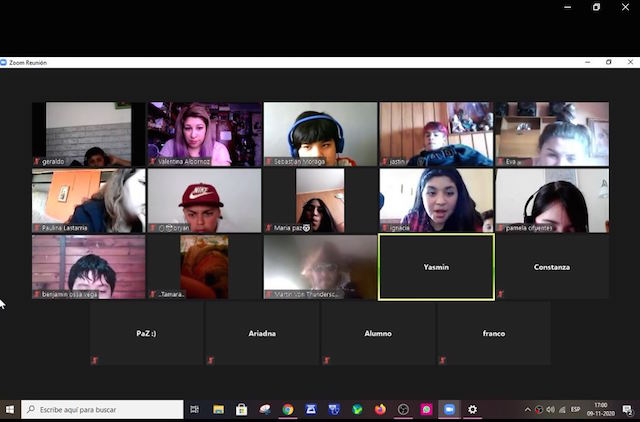Image resolution: width=640 pixels, height=422 pixels.
Task: Open Google Chrome from the taskbar
Action: click(287, 409)
